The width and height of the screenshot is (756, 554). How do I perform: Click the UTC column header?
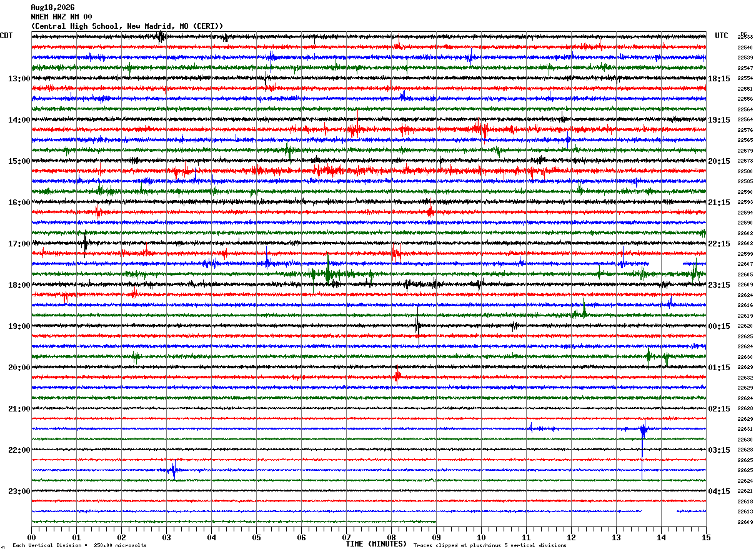point(722,36)
